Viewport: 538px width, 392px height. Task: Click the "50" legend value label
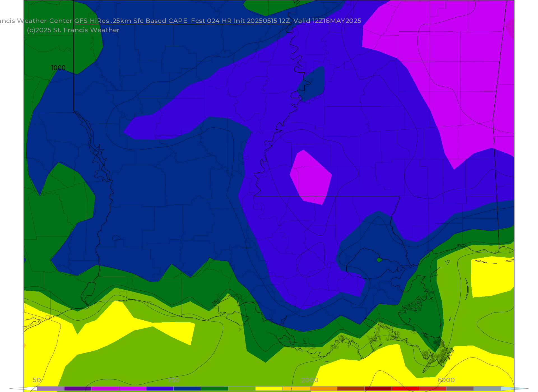coord(37,380)
